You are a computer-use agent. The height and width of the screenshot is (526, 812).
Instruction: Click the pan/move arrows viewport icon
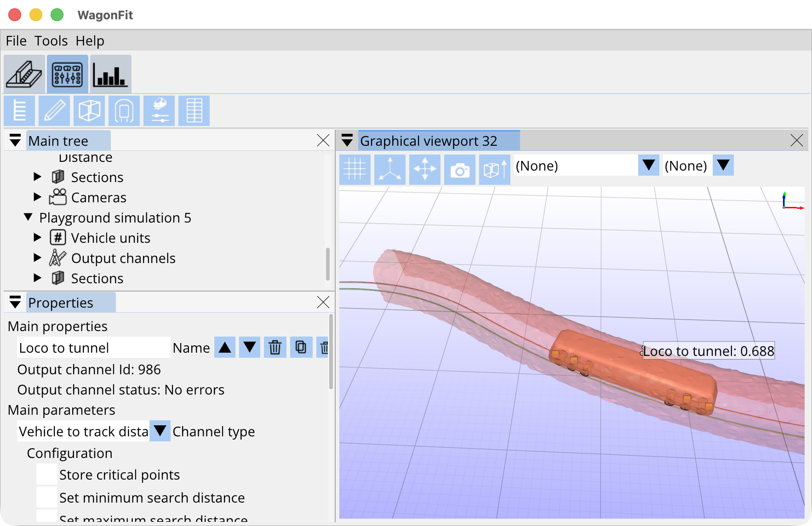pos(425,170)
